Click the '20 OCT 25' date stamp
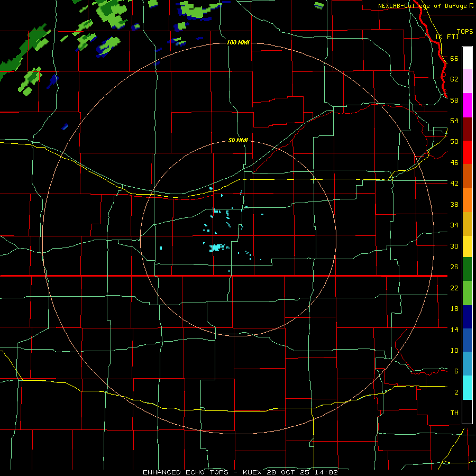 pos(288,472)
